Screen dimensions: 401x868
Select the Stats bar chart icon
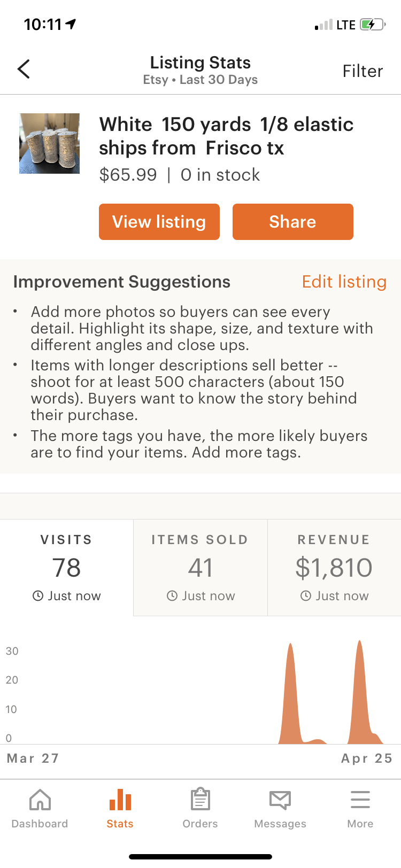coord(120,800)
